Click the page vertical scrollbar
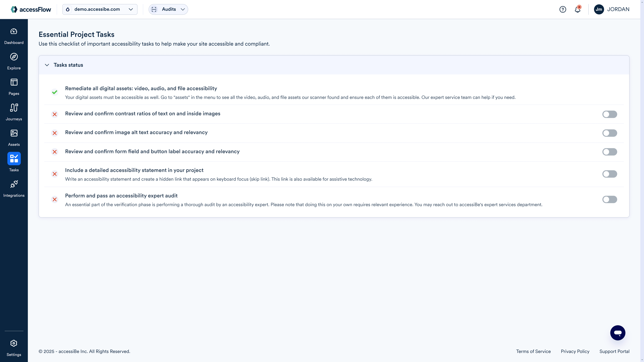 [642, 181]
